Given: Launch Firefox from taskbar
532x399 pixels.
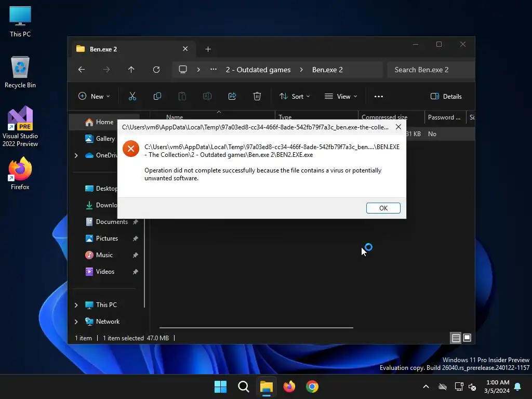Looking at the screenshot, I should (289, 387).
